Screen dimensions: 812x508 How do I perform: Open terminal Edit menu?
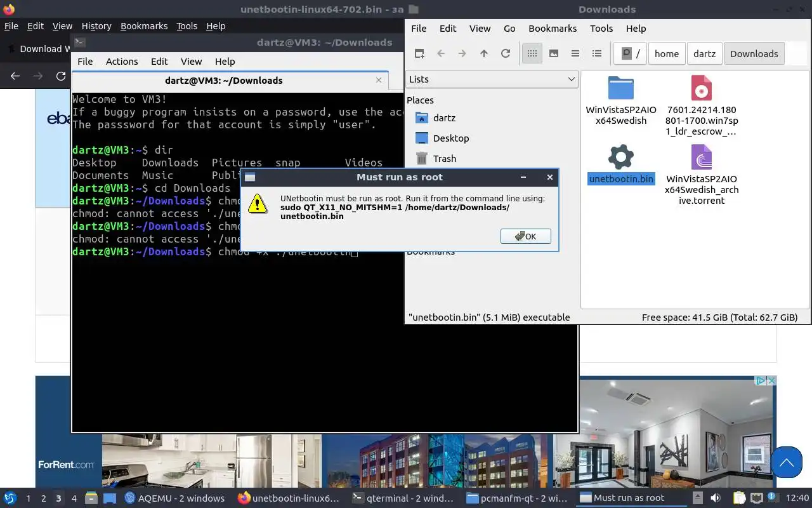pyautogui.click(x=159, y=62)
